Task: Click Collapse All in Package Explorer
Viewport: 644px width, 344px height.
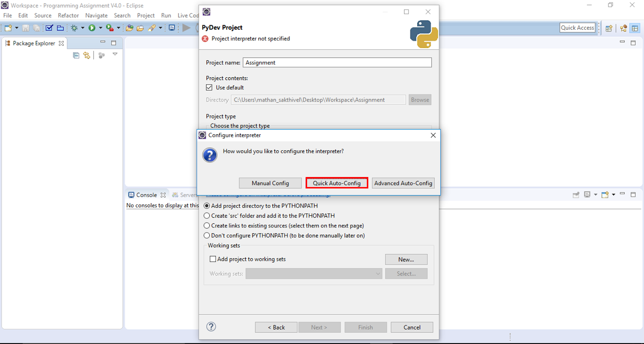Action: click(x=76, y=56)
